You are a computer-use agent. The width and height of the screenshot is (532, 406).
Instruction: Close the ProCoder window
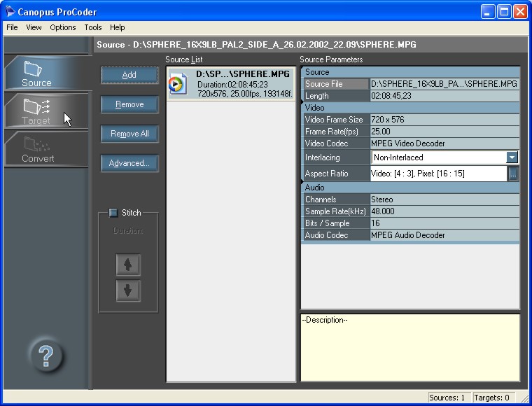[520, 12]
